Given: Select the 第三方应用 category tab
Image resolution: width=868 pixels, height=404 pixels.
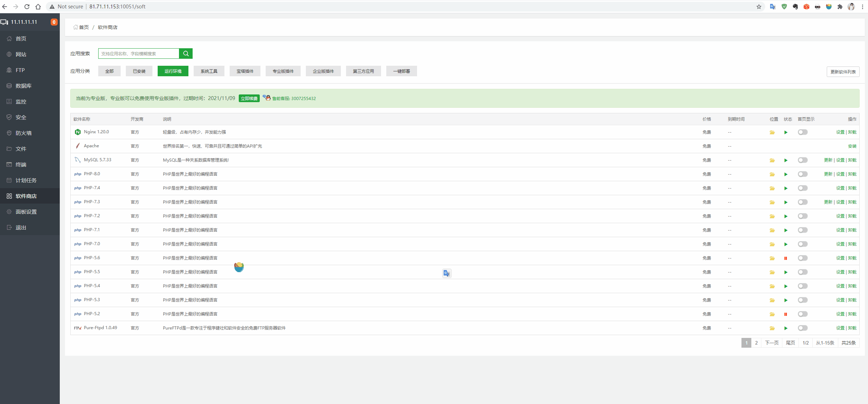Looking at the screenshot, I should pos(364,71).
